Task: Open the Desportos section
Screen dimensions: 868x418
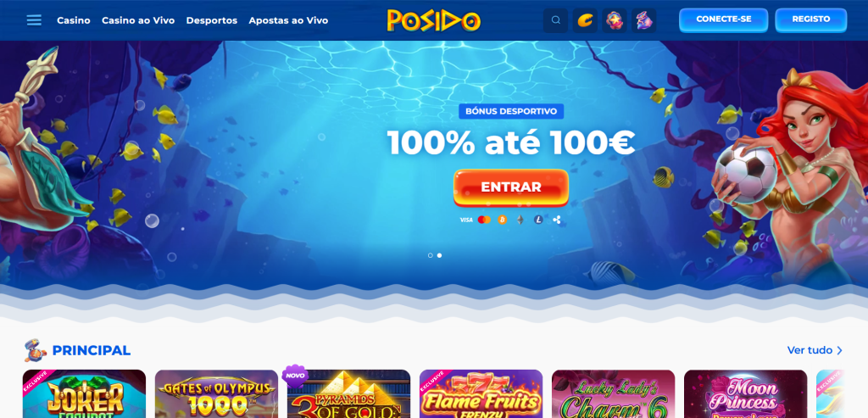Action: point(211,20)
